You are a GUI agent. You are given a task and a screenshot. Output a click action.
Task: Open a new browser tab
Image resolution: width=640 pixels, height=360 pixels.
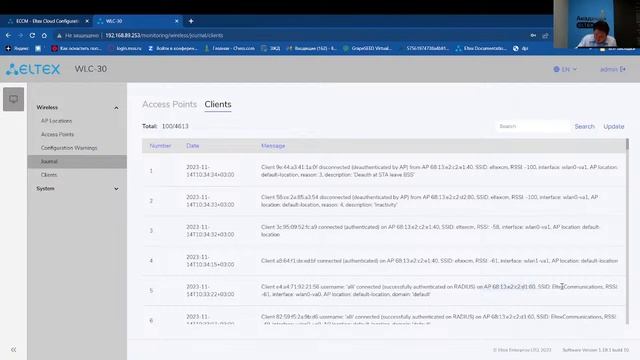(191, 21)
